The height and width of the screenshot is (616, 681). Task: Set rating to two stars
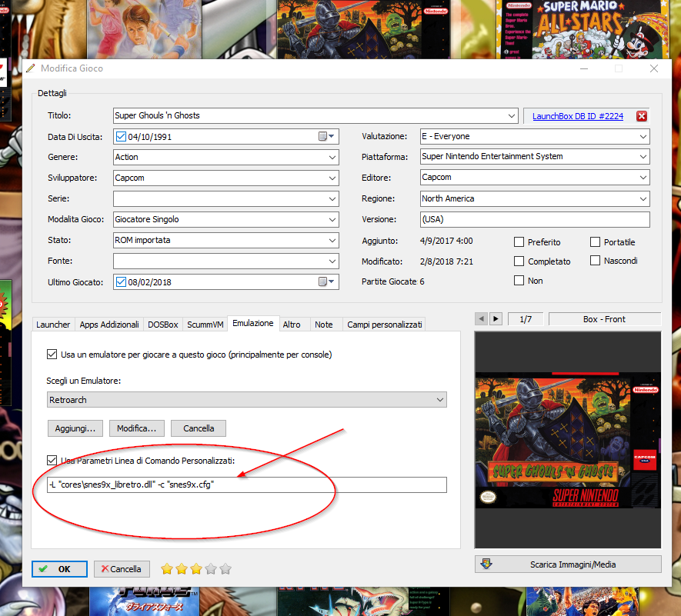click(182, 568)
